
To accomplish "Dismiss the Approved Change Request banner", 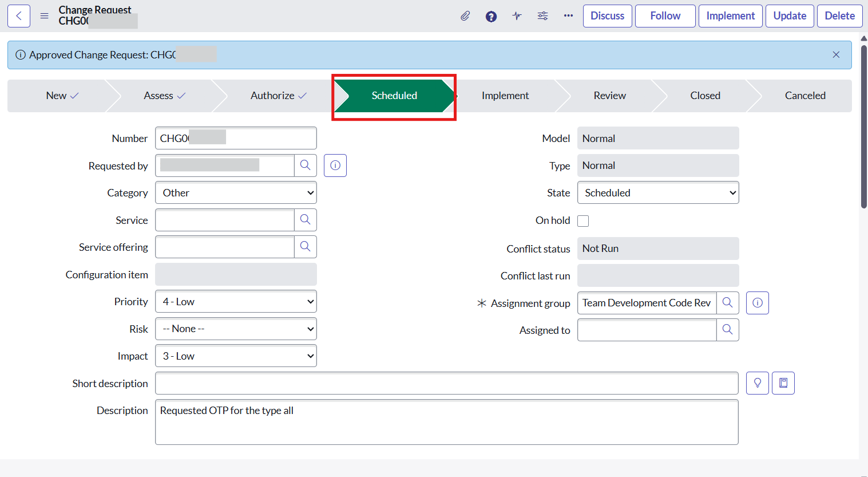I will click(x=836, y=55).
